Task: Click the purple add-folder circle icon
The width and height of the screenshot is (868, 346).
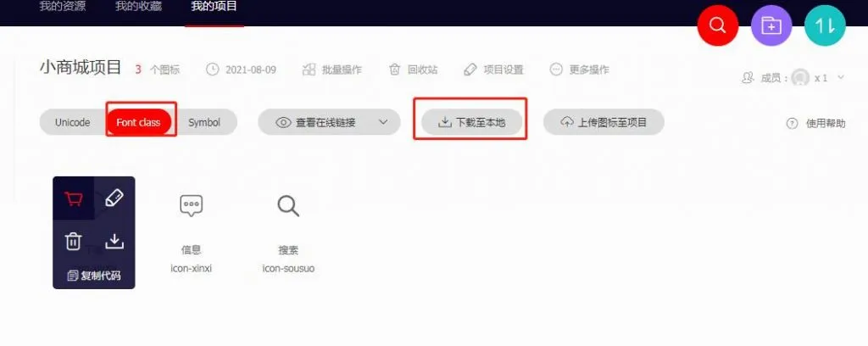Action: pos(771,25)
